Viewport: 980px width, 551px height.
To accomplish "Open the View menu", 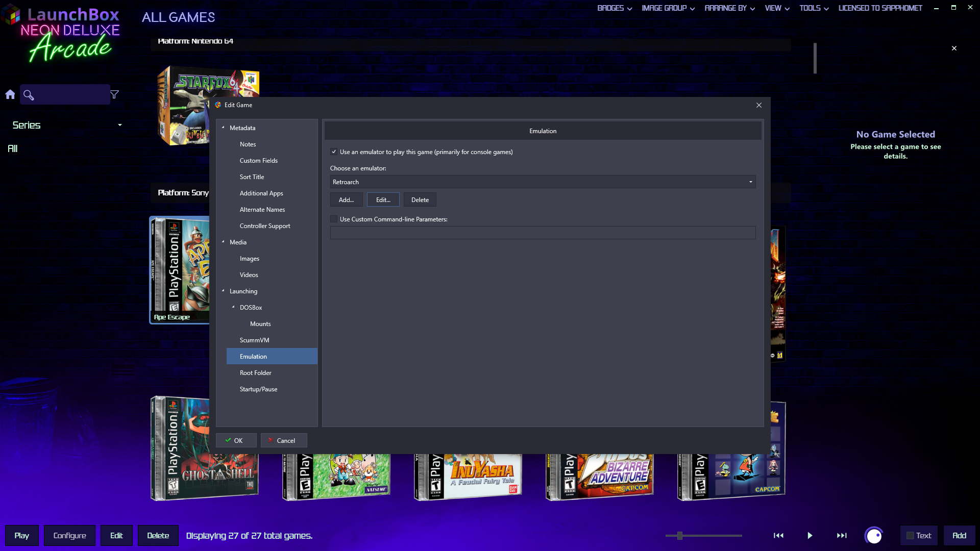I will point(777,8).
